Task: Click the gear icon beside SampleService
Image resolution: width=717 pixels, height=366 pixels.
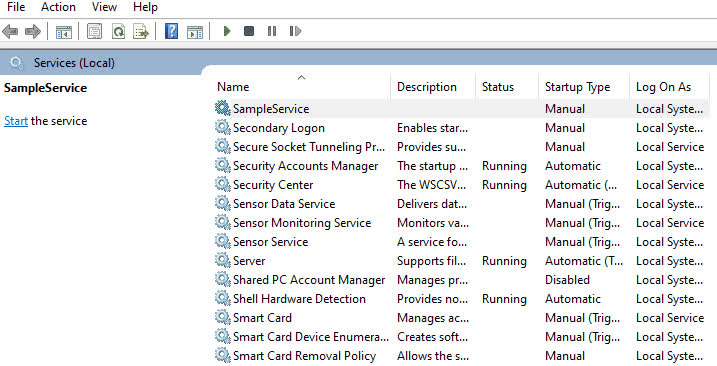Action: coord(223,108)
